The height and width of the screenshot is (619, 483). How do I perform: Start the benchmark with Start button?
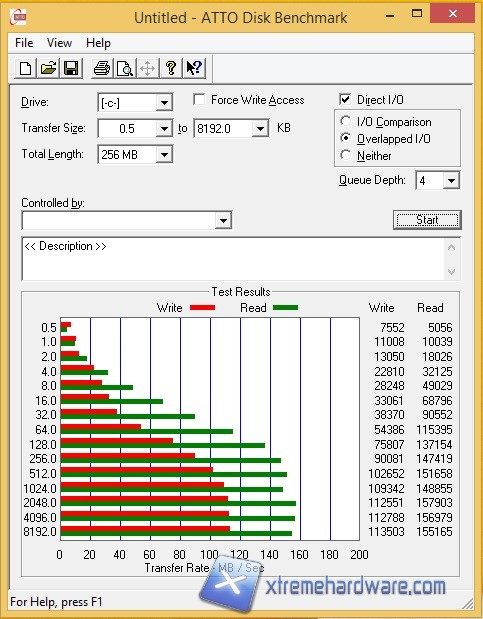(427, 219)
